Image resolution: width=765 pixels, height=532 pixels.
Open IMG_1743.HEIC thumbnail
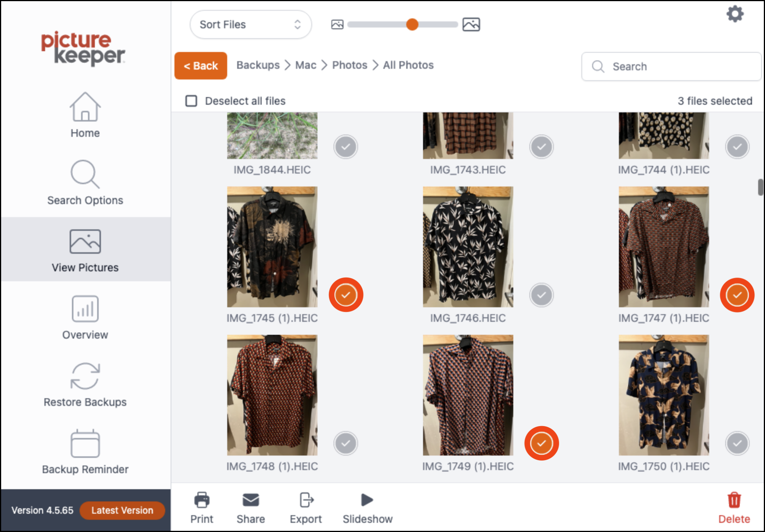(468, 136)
